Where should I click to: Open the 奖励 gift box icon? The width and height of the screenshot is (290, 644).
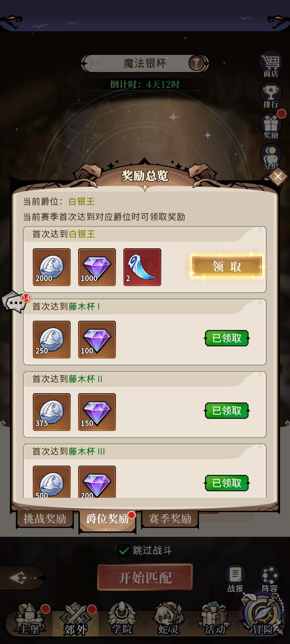[x=271, y=126]
